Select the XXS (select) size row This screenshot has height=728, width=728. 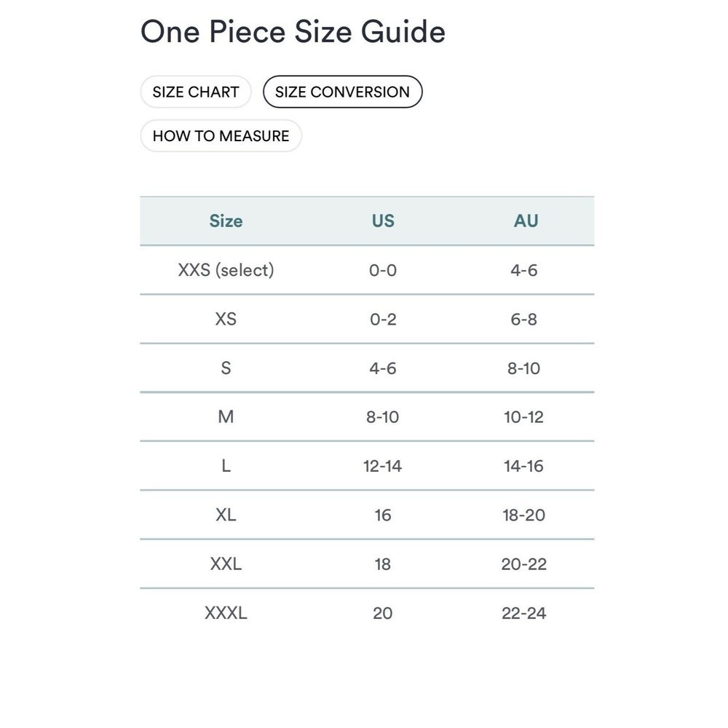click(367, 270)
